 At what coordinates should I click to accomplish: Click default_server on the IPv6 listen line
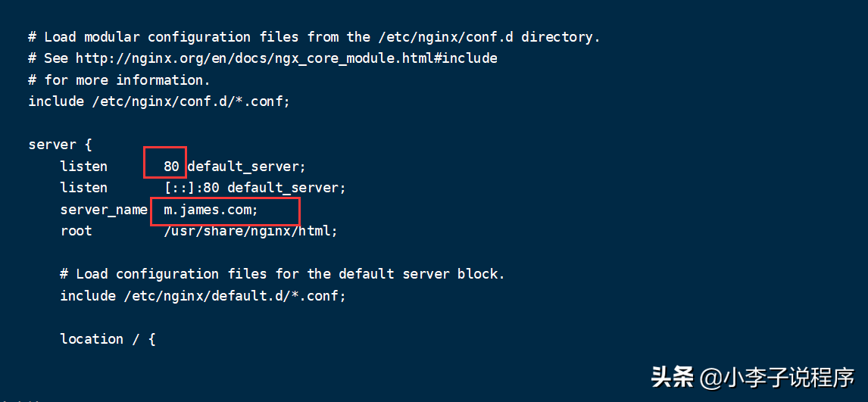[x=286, y=188]
